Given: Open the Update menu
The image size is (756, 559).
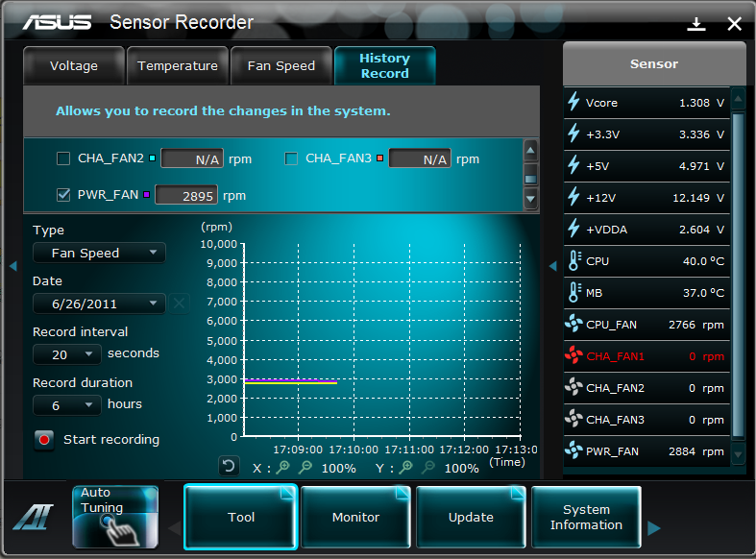Looking at the screenshot, I should [x=471, y=517].
